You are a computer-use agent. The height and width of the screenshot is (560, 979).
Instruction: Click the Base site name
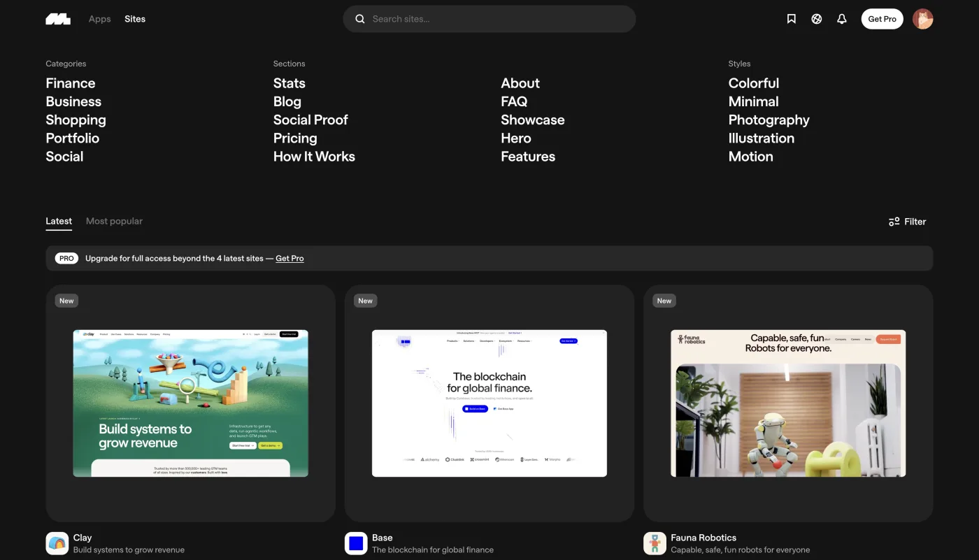pos(383,538)
